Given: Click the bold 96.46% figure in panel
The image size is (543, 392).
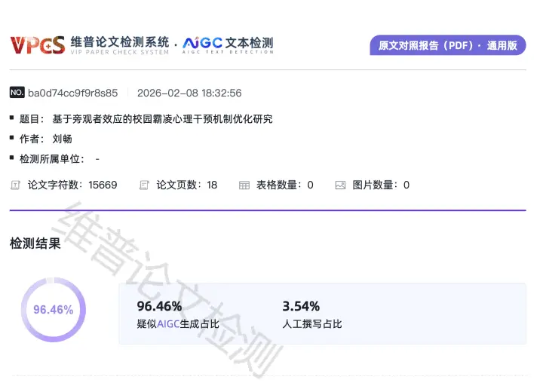Looking at the screenshot, I should 159,306.
